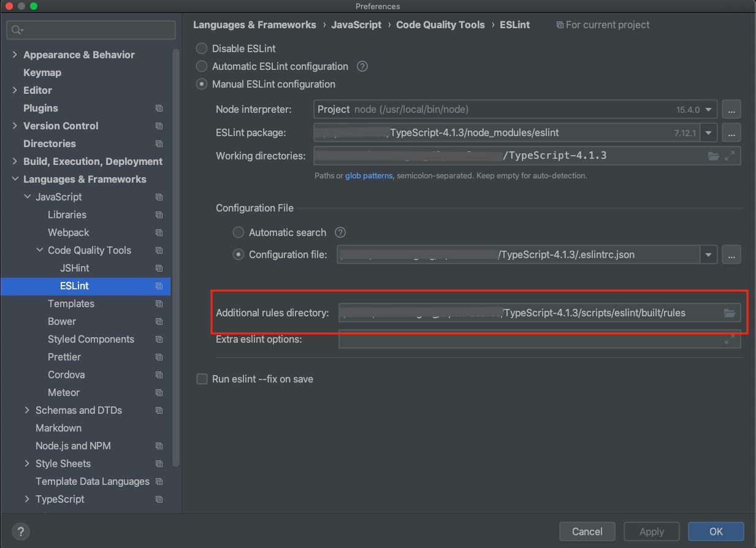Collapse the Code Quality Tools tree node
The height and width of the screenshot is (548, 756).
[x=38, y=250]
